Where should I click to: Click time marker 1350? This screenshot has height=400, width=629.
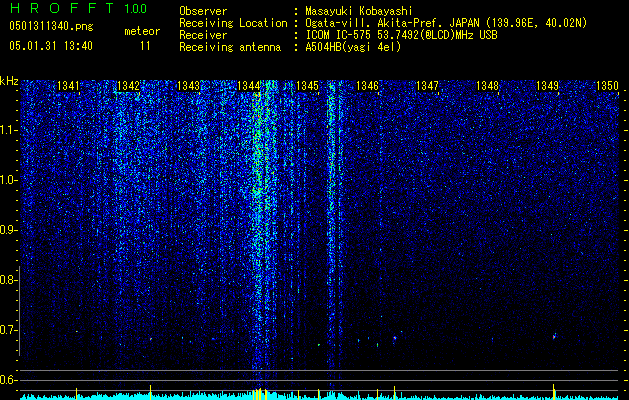pos(607,86)
